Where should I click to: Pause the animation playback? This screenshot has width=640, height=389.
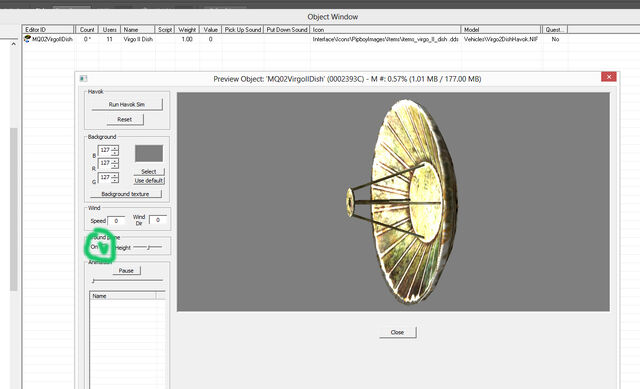(x=127, y=270)
